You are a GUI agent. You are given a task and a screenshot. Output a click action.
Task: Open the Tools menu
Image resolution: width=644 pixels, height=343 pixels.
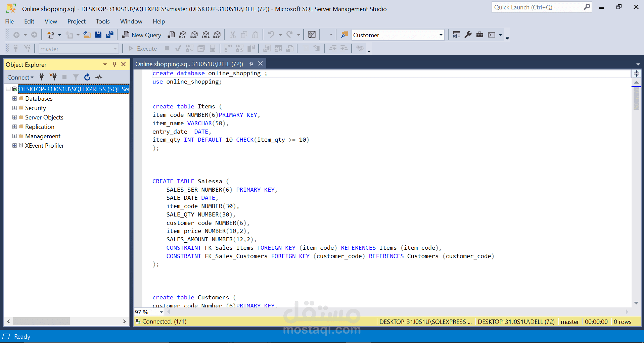pos(103,21)
